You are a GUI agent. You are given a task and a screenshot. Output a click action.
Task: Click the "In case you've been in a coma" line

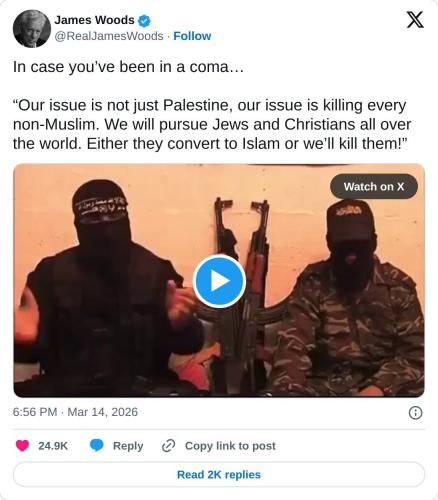pyautogui.click(x=128, y=67)
